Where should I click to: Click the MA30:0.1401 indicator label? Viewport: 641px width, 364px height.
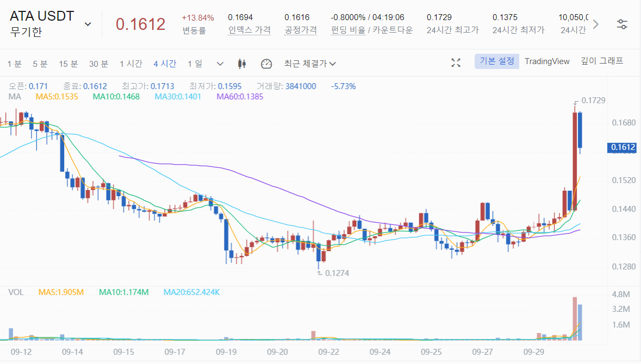pyautogui.click(x=178, y=97)
